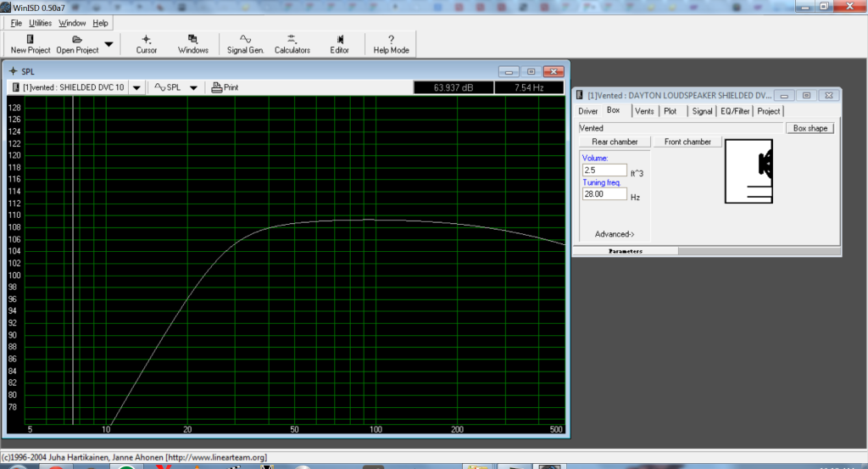868x469 pixels.
Task: Open the File menu
Action: click(16, 23)
